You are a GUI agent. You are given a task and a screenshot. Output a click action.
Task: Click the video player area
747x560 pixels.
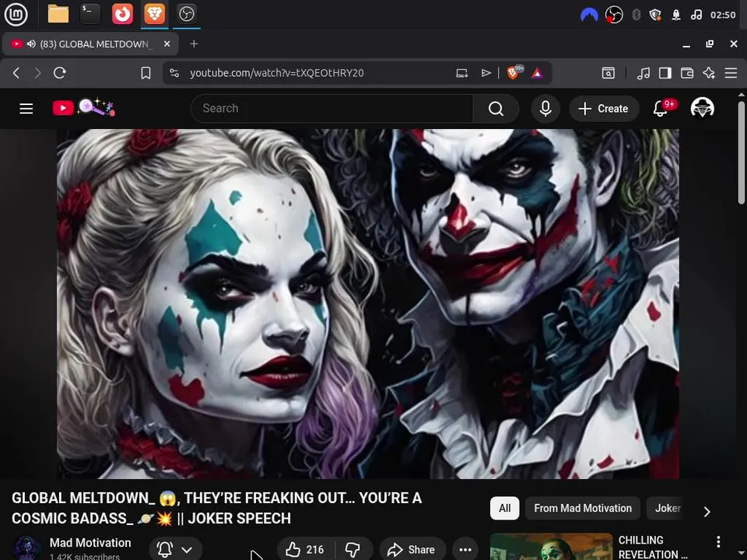(368, 304)
